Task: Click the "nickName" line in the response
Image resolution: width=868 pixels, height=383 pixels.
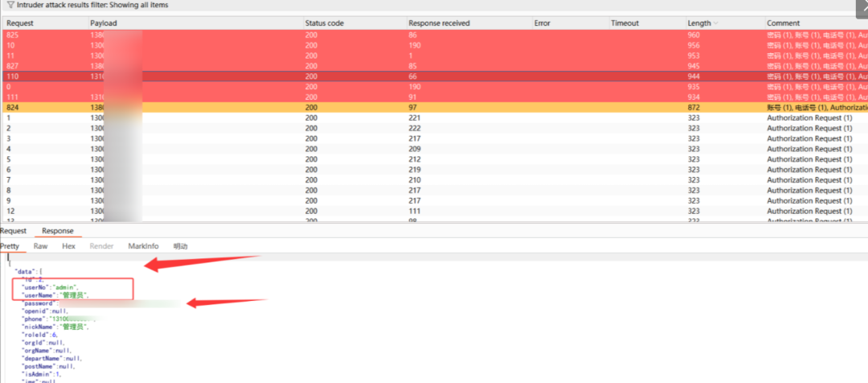Action: click(x=55, y=327)
